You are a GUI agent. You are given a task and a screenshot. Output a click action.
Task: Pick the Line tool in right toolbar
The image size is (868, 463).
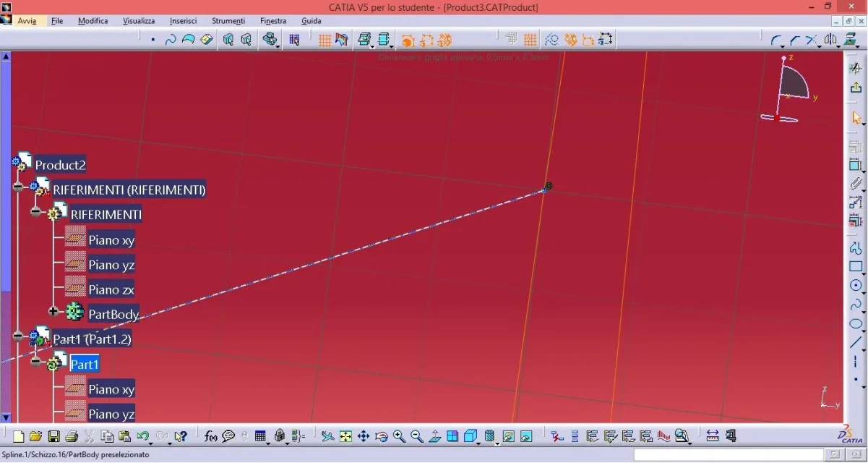click(856, 343)
